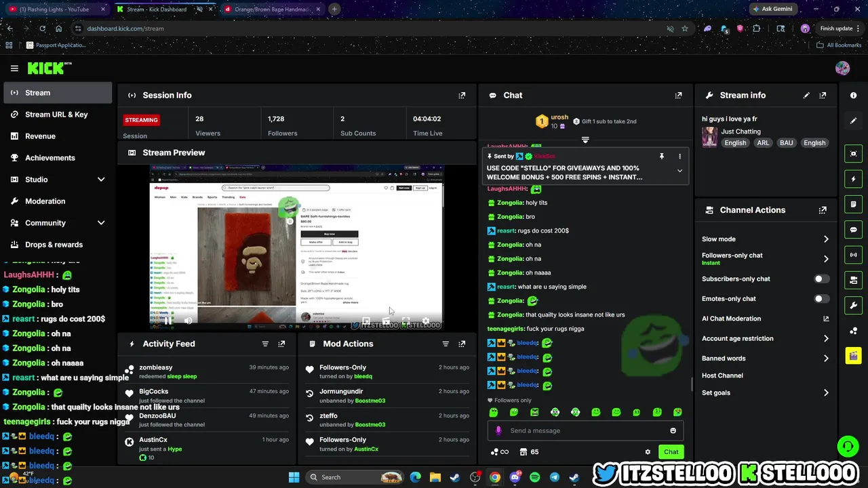This screenshot has height=488, width=868.
Task: Click the lightning bolt icon in right sidebar
Action: (x=854, y=179)
